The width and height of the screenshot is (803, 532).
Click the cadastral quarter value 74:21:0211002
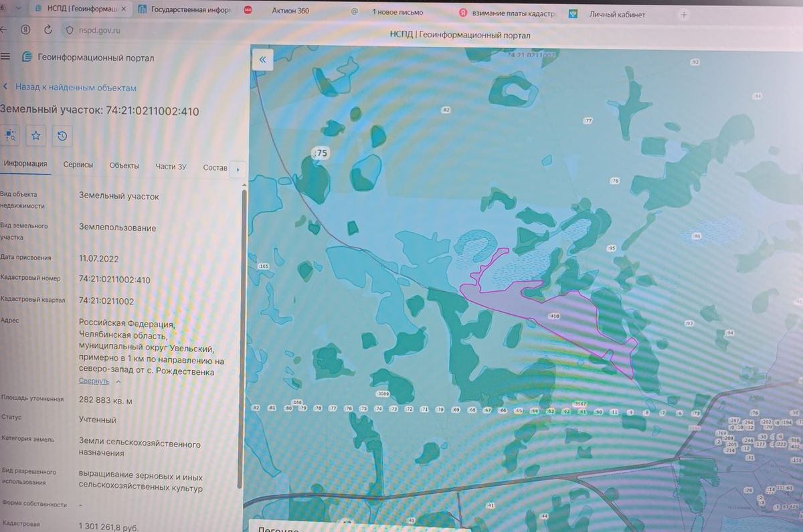[x=106, y=300]
